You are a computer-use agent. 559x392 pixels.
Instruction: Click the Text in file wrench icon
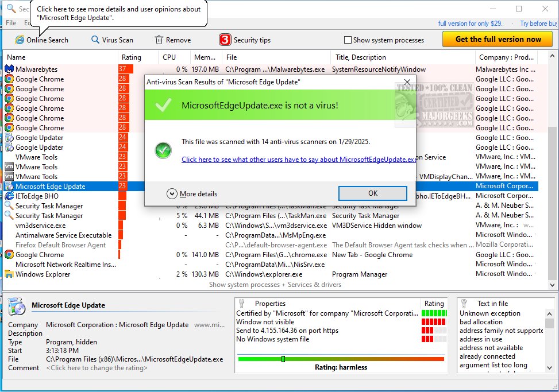tap(464, 304)
